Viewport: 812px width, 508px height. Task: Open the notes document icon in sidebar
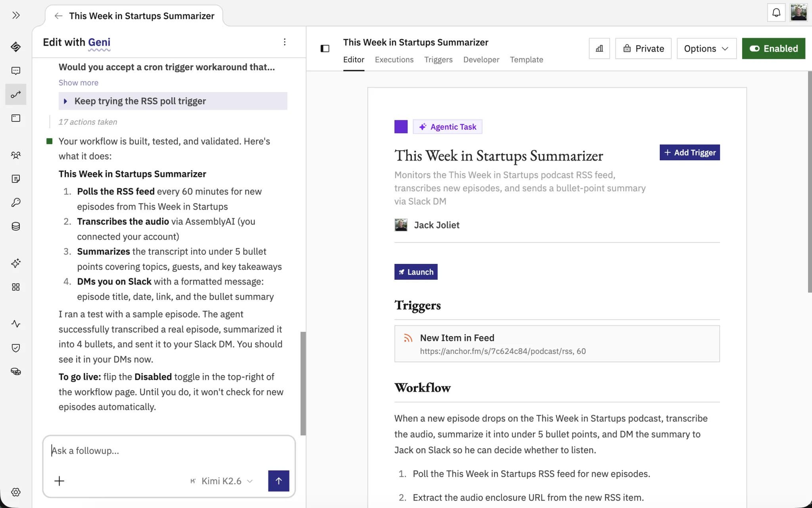click(16, 179)
